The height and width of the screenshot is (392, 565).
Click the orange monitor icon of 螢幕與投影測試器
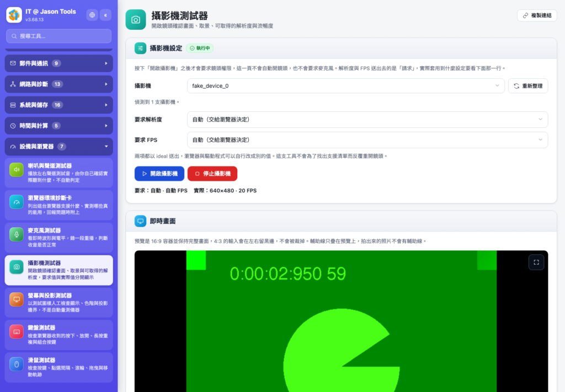17,299
